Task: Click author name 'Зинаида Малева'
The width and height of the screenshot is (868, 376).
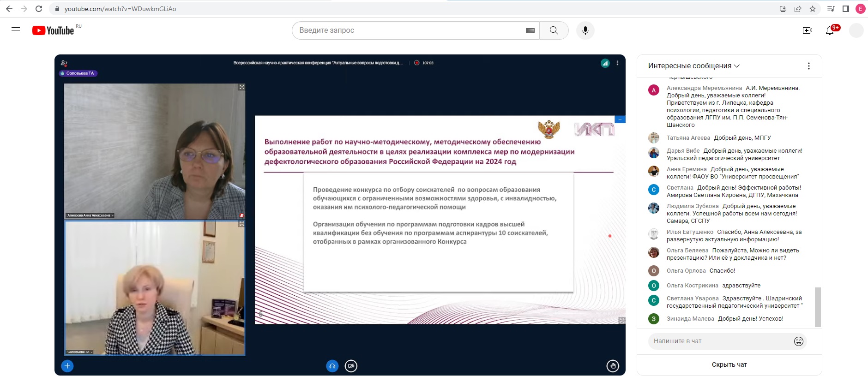Action: pyautogui.click(x=690, y=319)
